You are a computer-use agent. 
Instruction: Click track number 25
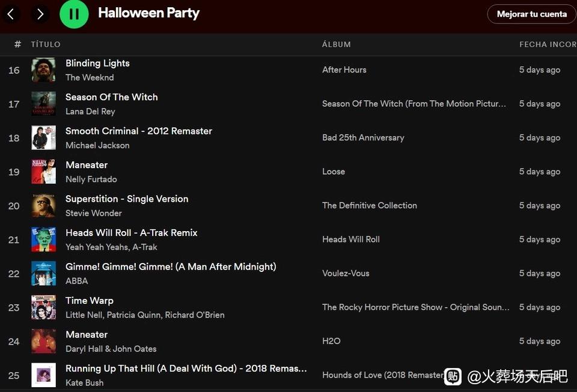[14, 375]
